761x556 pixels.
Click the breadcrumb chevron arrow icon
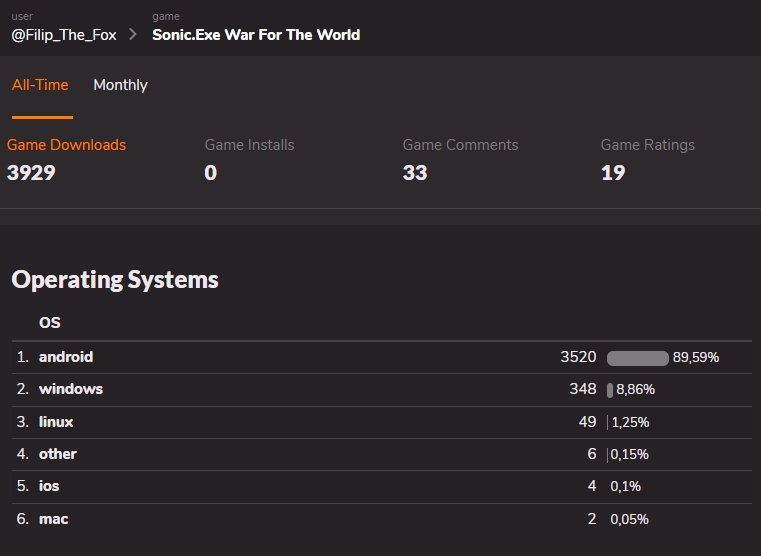133,35
